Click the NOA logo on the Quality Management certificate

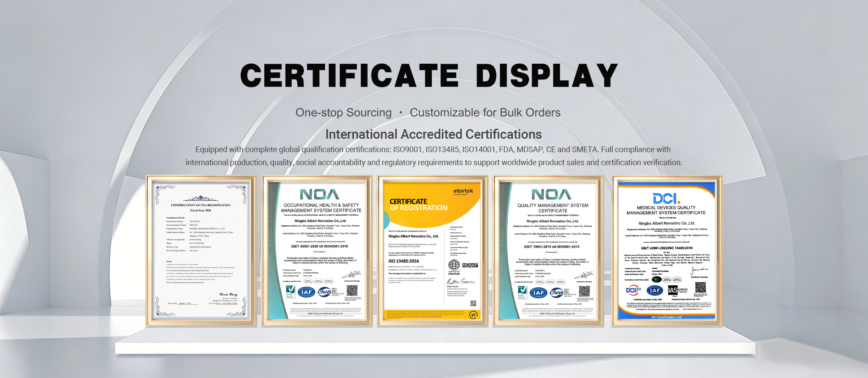point(551,194)
